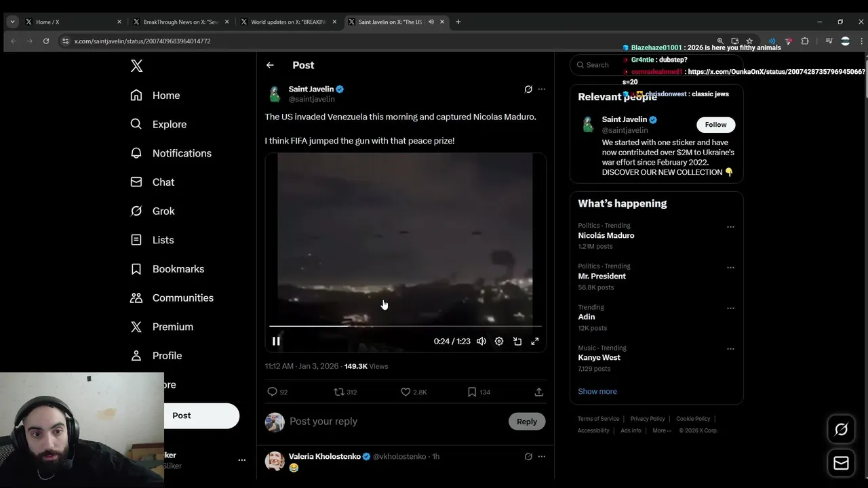Image resolution: width=868 pixels, height=488 pixels.
Task: Bookmark this page with star icon
Action: [x=749, y=41]
